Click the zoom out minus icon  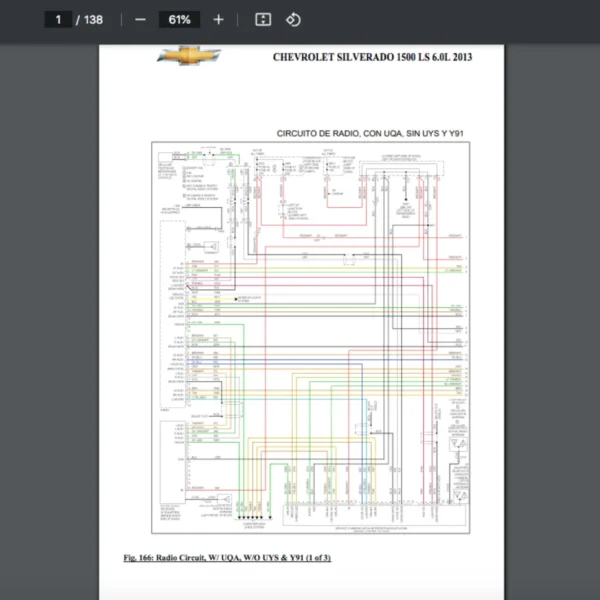(140, 19)
